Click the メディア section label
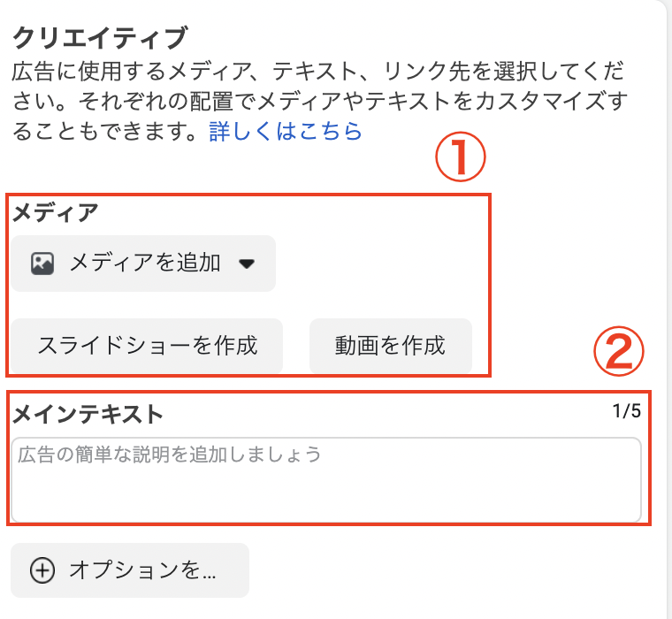The height and width of the screenshot is (619, 672). coord(54,212)
